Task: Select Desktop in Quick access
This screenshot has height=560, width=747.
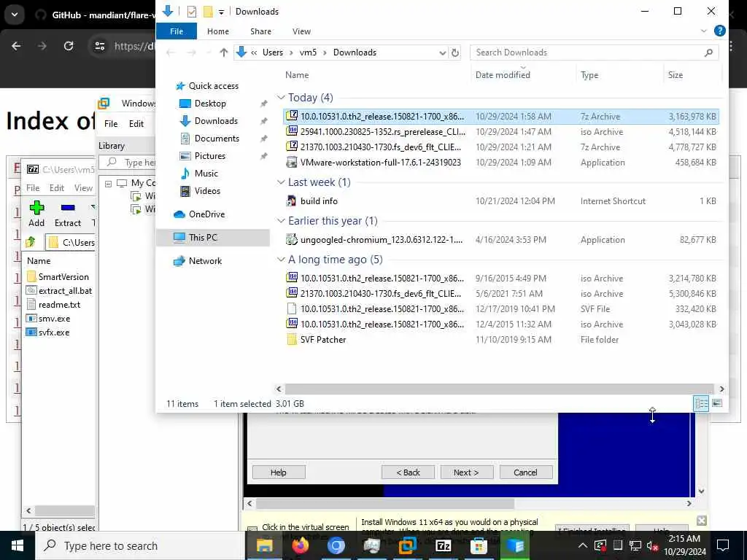Action: [210, 104]
